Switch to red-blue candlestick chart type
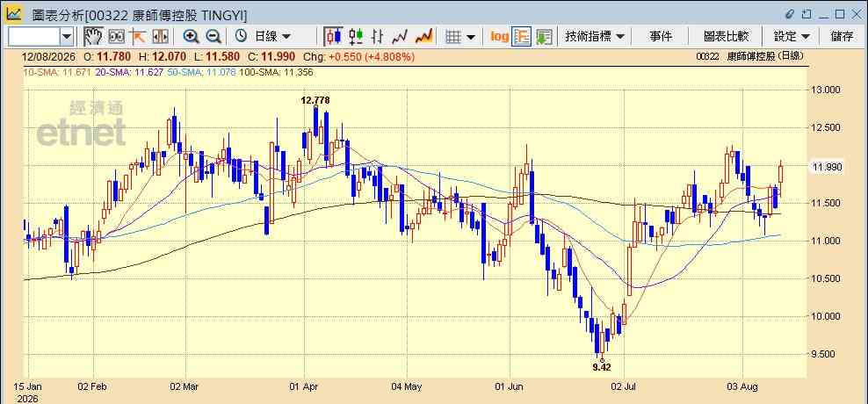868x404 pixels. 333,37
